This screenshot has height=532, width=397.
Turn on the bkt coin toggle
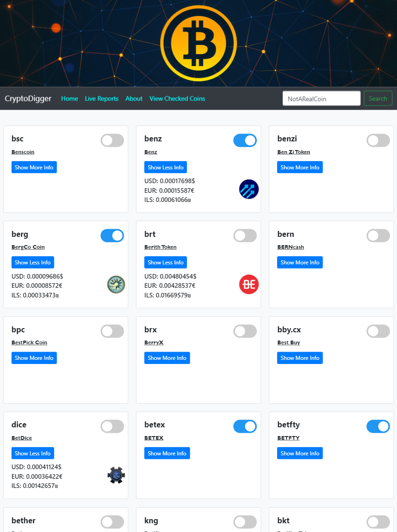[378, 522]
